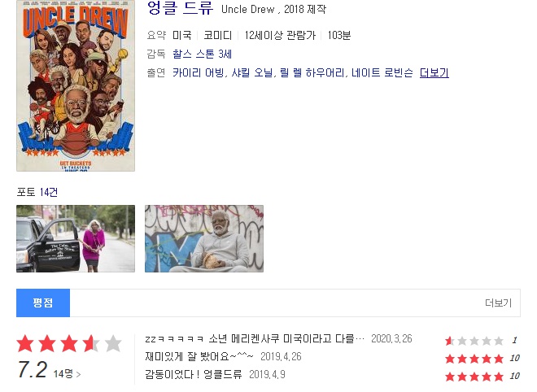The image size is (537, 392).
Task: Open director 찰스 스톤 3세 link
Action: click(202, 54)
